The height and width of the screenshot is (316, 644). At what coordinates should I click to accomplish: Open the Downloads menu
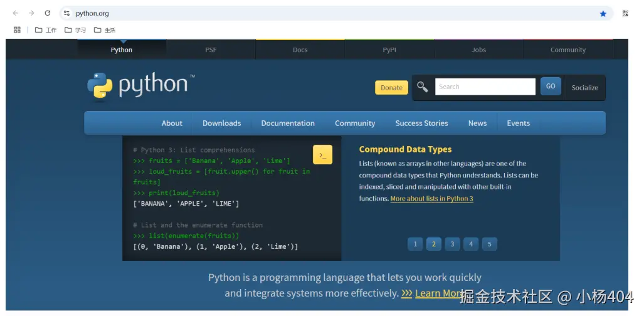pyautogui.click(x=222, y=124)
